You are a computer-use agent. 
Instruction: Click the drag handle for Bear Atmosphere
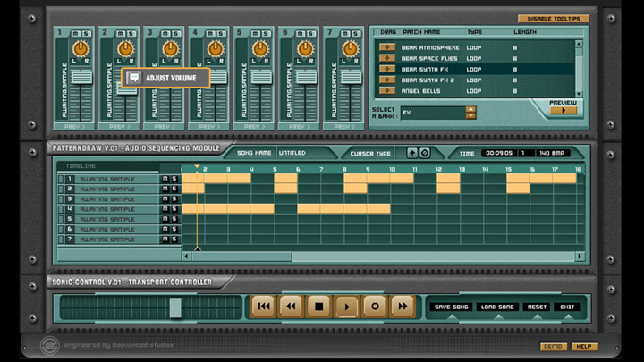(387, 47)
